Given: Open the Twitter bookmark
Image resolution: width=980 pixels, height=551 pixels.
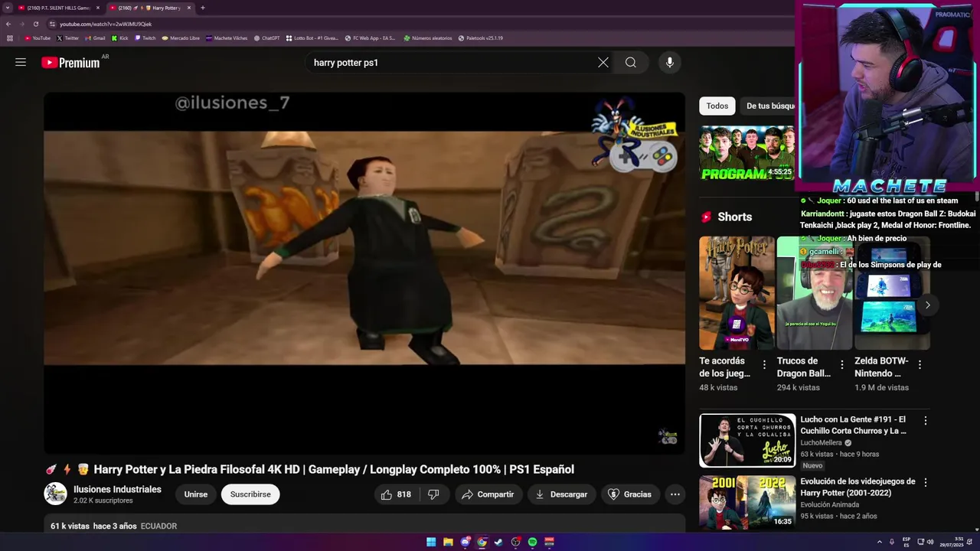Looking at the screenshot, I should (x=68, y=38).
